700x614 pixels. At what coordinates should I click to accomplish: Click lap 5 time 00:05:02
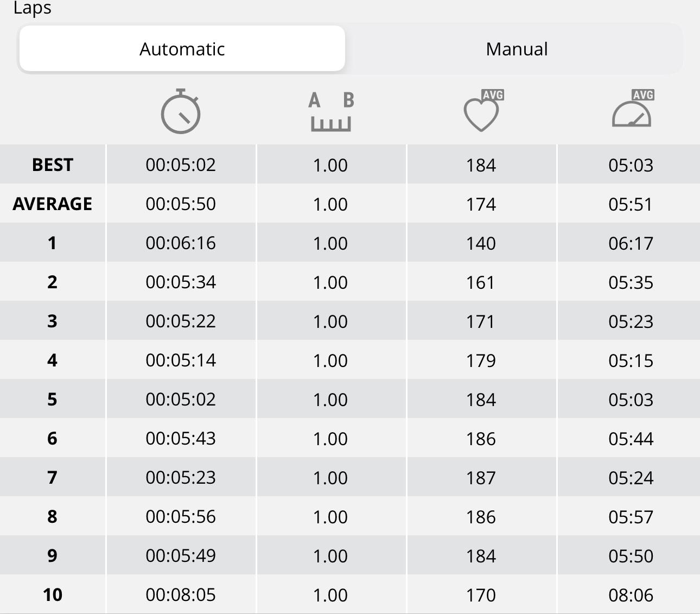(x=181, y=399)
